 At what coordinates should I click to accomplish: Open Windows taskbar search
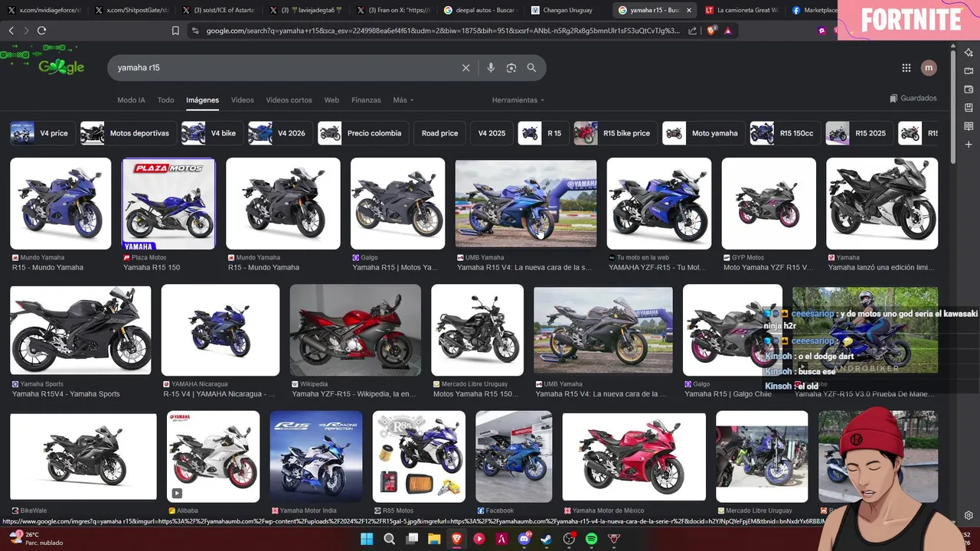coord(389,539)
